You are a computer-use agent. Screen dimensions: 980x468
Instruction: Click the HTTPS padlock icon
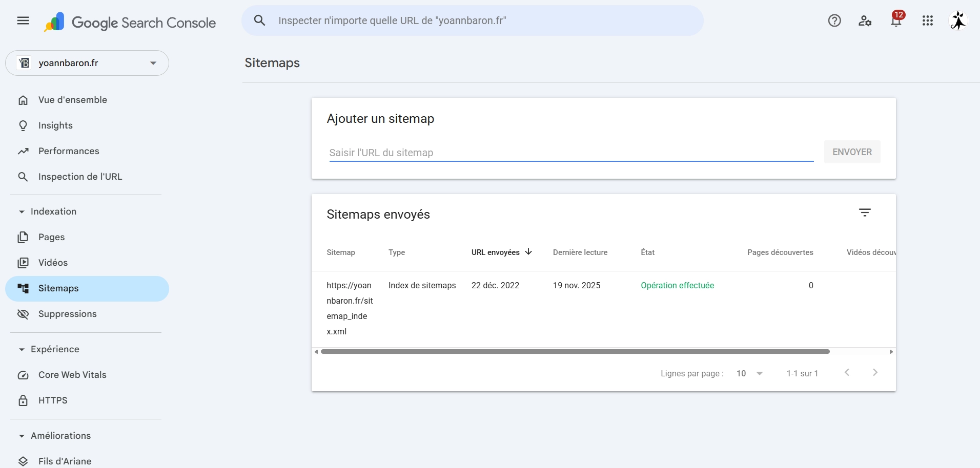[x=23, y=400]
